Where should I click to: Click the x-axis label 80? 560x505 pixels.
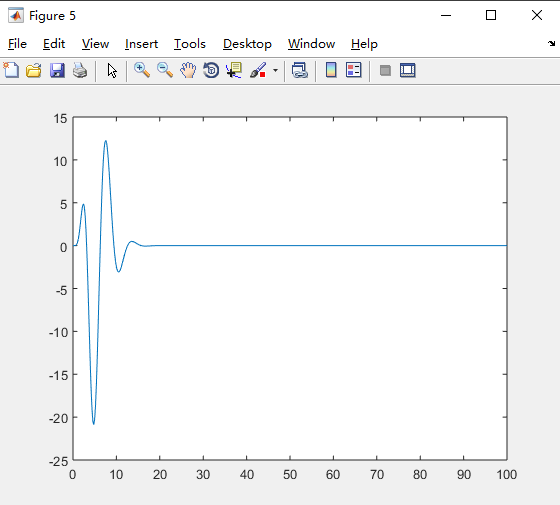pos(420,475)
